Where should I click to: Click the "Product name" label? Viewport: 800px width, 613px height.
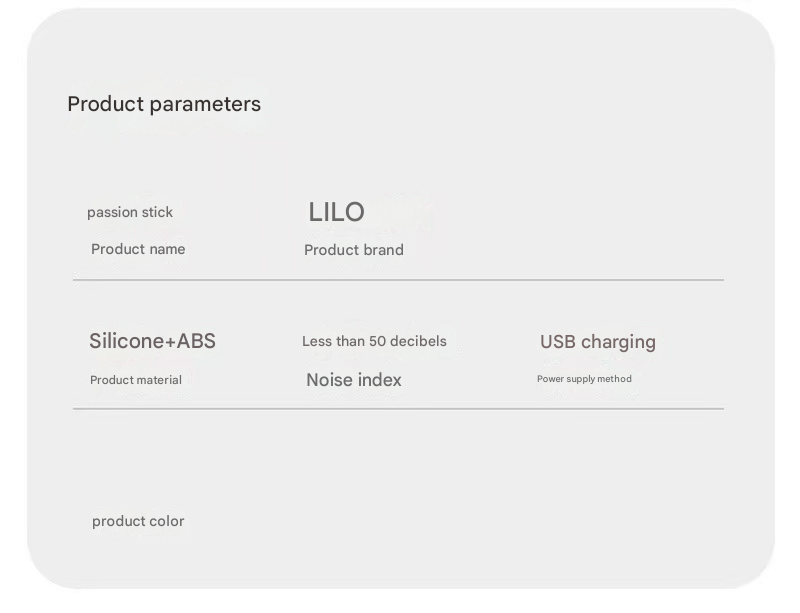[x=138, y=249]
